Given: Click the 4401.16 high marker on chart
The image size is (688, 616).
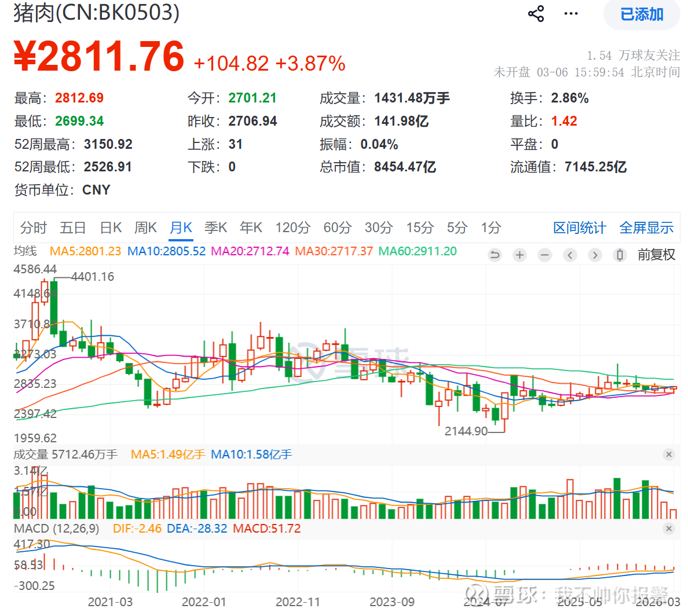Looking at the screenshot, I should [93, 277].
